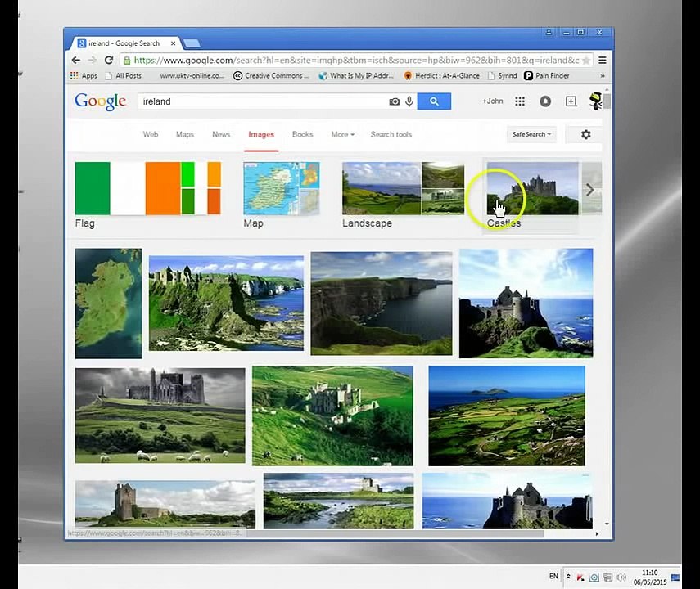Select the Flag image category

click(x=147, y=195)
